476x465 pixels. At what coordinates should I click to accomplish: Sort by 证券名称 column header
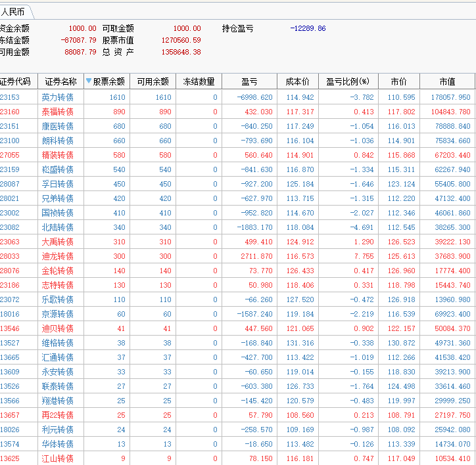(x=60, y=81)
